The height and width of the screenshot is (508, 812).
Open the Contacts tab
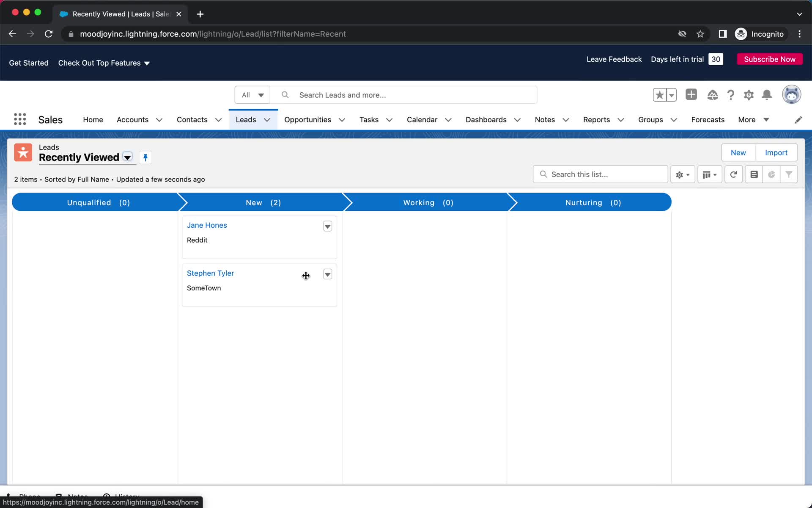[192, 120]
